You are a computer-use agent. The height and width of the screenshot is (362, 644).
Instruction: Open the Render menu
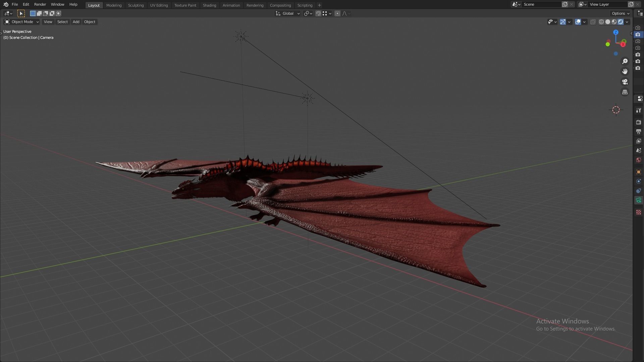pos(40,4)
